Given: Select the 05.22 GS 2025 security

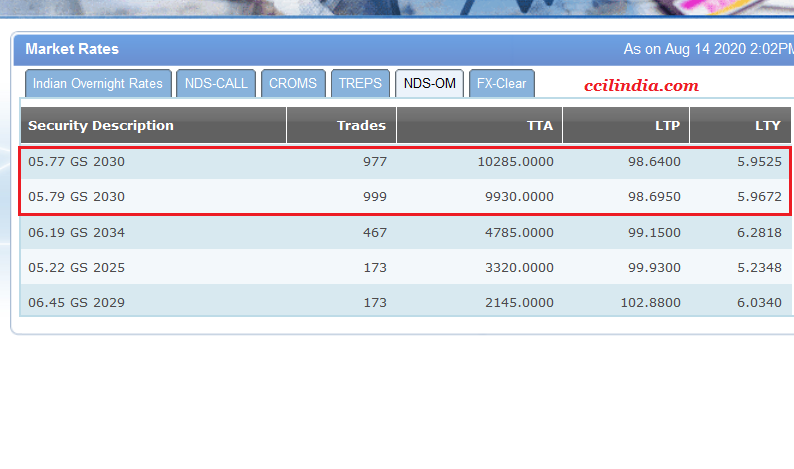Looking at the screenshot, I should pyautogui.click(x=76, y=267).
